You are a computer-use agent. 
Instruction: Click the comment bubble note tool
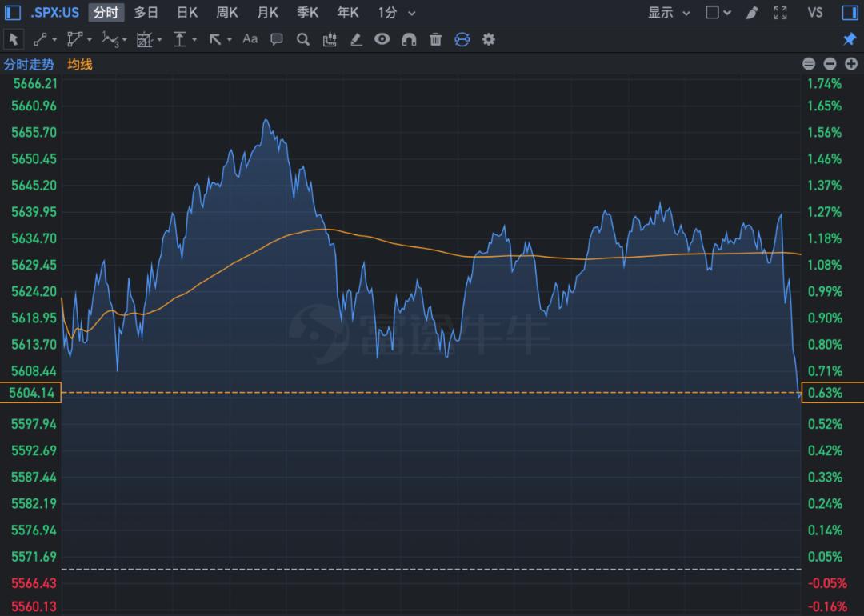[x=277, y=39]
